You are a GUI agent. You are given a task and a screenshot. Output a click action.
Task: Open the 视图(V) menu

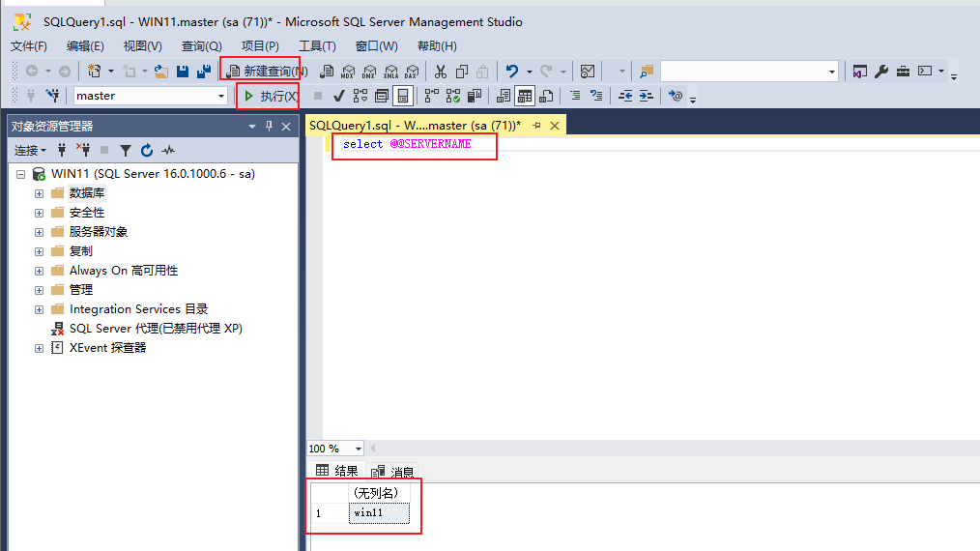[142, 46]
